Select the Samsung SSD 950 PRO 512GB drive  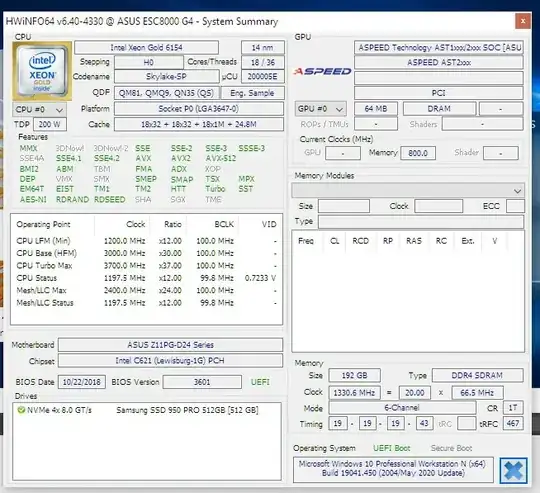pos(187,410)
